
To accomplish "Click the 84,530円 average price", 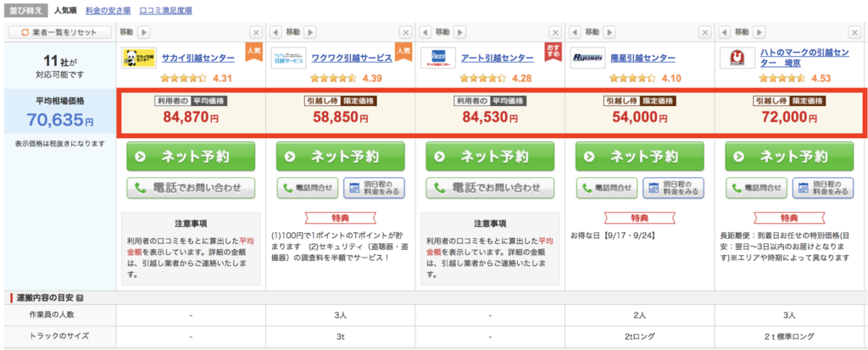I will 490,117.
